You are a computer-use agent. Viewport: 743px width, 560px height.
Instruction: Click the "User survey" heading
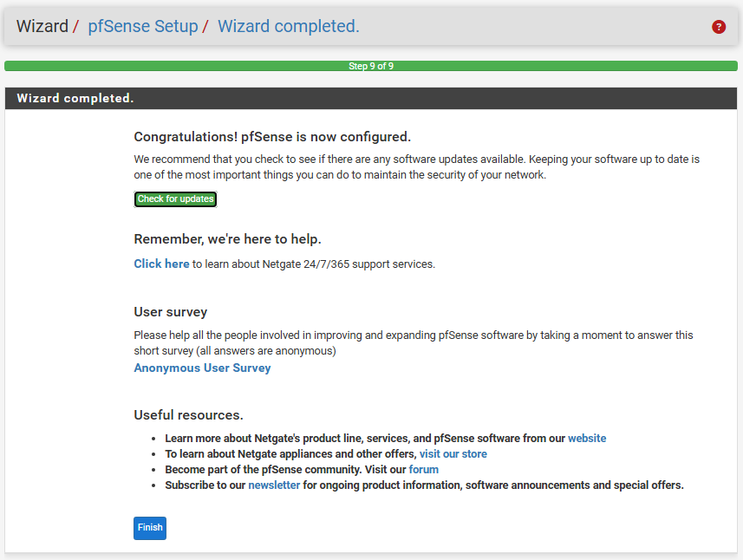(171, 312)
